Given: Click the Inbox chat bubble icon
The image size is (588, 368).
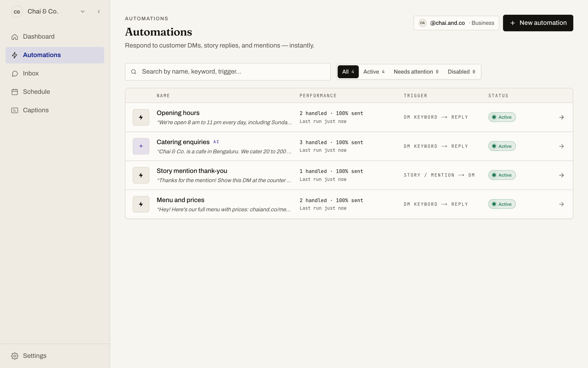Looking at the screenshot, I should coord(15,74).
